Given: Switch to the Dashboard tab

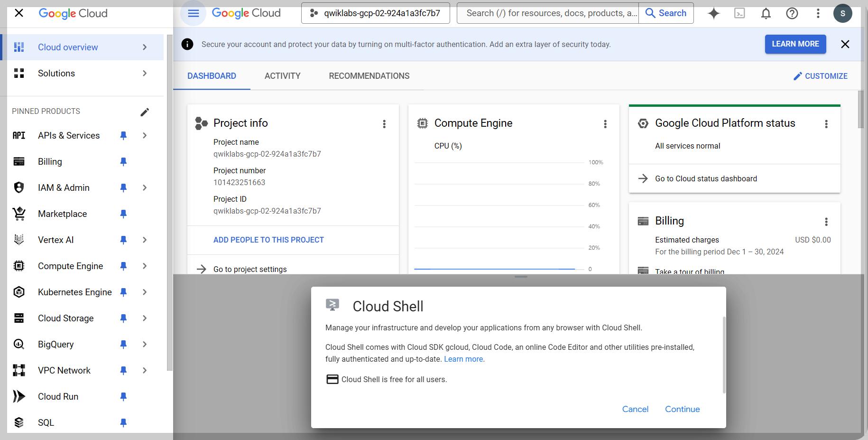Looking at the screenshot, I should 212,76.
